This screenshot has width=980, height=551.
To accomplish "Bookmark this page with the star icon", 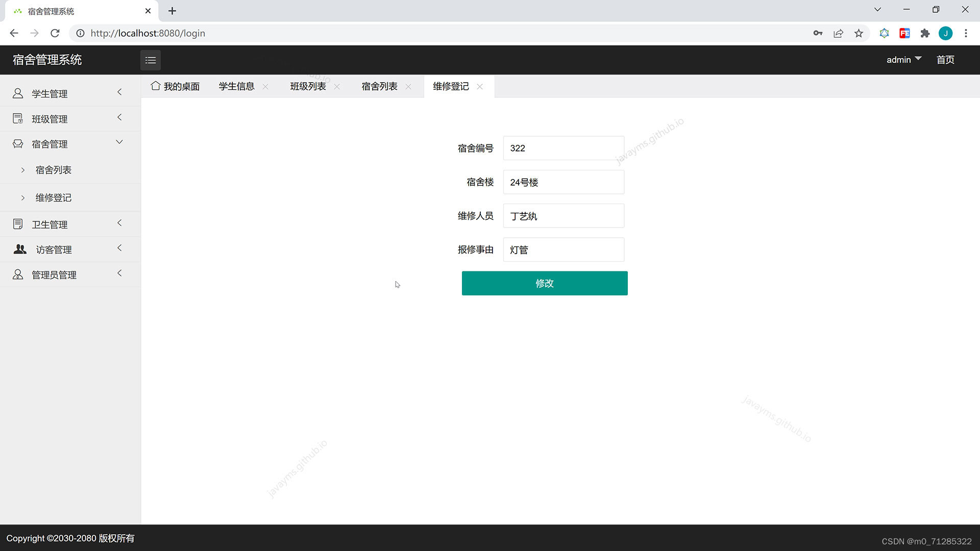I will [x=859, y=33].
